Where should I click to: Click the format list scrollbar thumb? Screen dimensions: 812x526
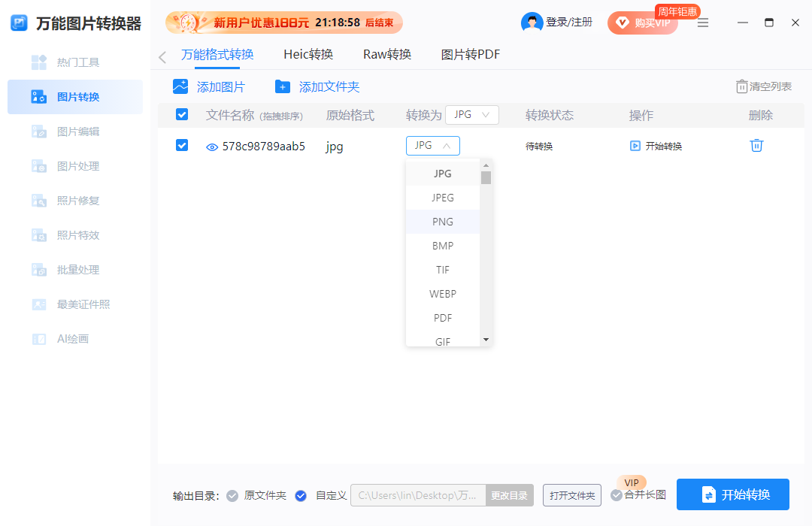pos(486,178)
